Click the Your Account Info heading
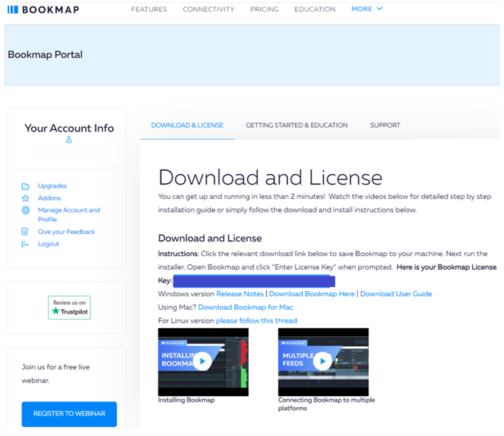The height and width of the screenshot is (436, 504). [69, 128]
